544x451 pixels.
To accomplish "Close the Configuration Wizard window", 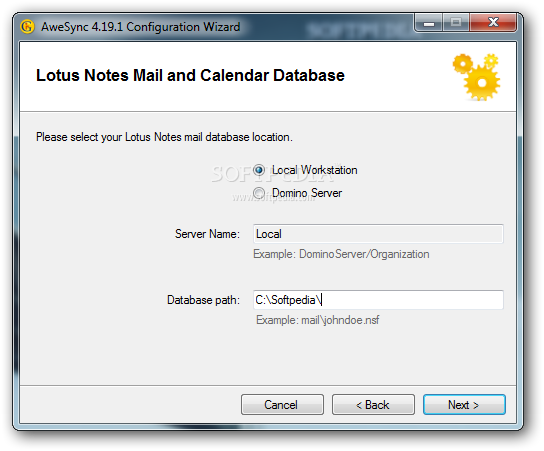I will click(493, 23).
